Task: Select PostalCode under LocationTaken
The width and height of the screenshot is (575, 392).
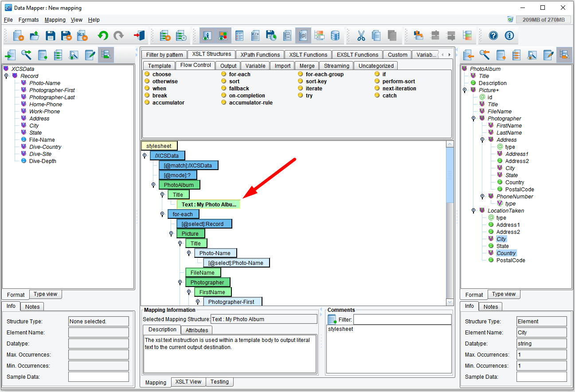Action: [x=511, y=260]
